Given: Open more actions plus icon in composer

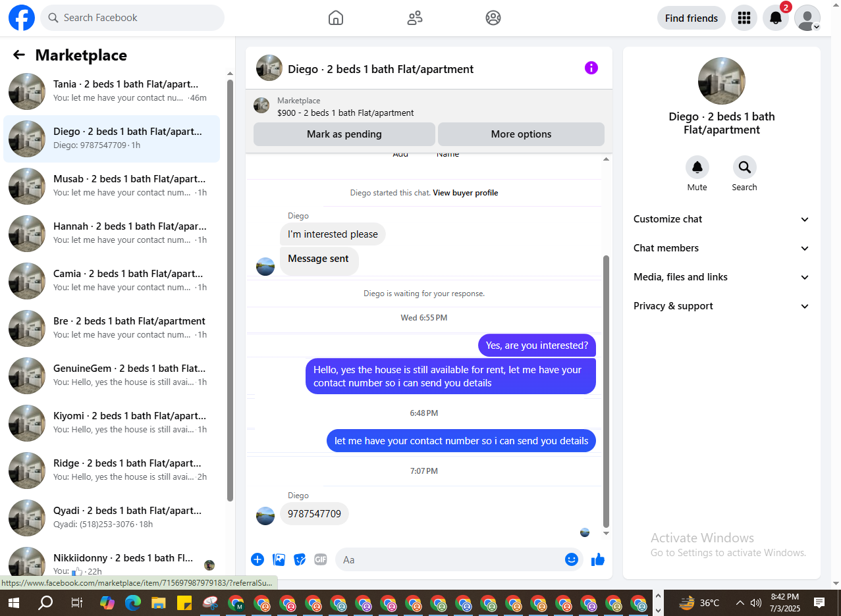Looking at the screenshot, I should click(258, 559).
